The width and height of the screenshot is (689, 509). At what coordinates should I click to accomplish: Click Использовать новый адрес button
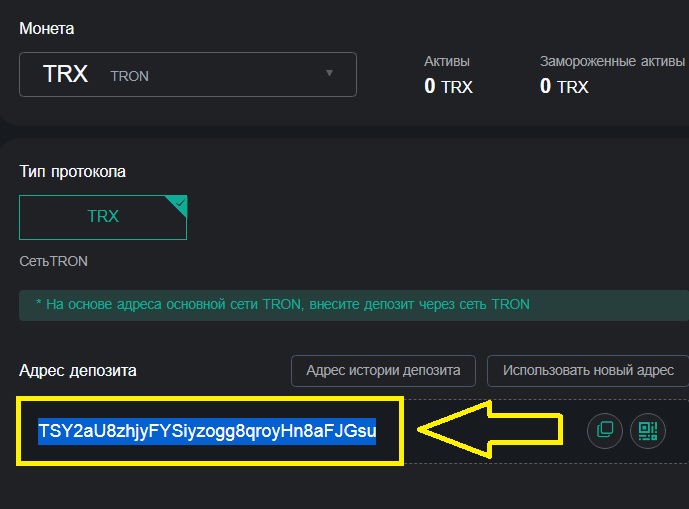coord(588,371)
